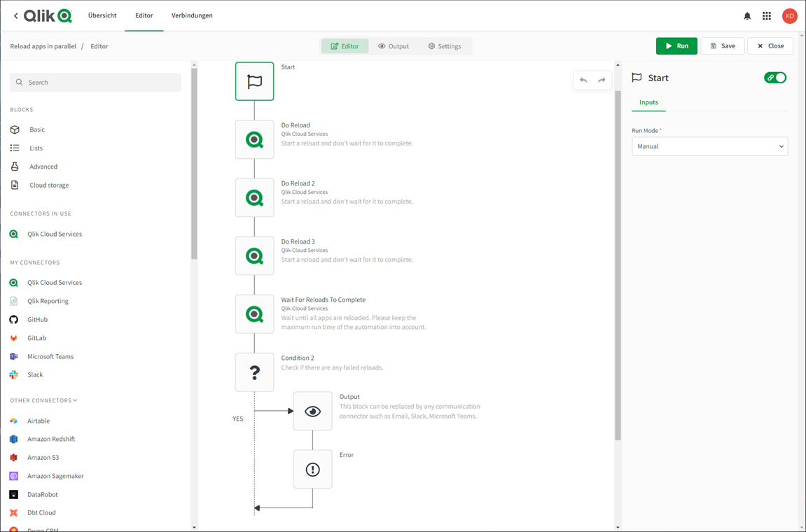The image size is (806, 532).
Task: Select the Editor view toggle
Action: tap(345, 46)
